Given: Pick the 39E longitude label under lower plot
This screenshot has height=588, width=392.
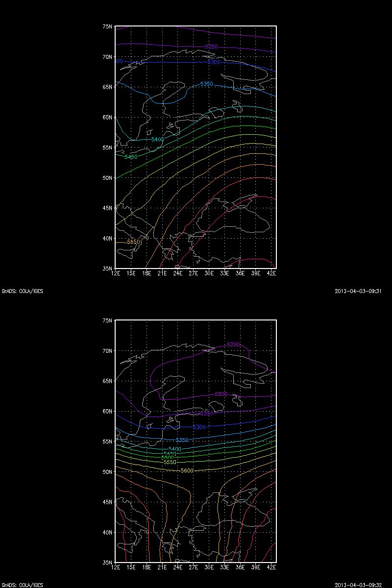Looking at the screenshot, I should coord(256,567).
